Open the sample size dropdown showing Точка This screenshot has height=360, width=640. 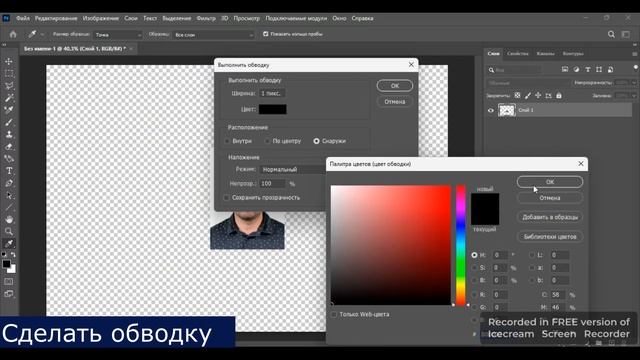tap(118, 35)
